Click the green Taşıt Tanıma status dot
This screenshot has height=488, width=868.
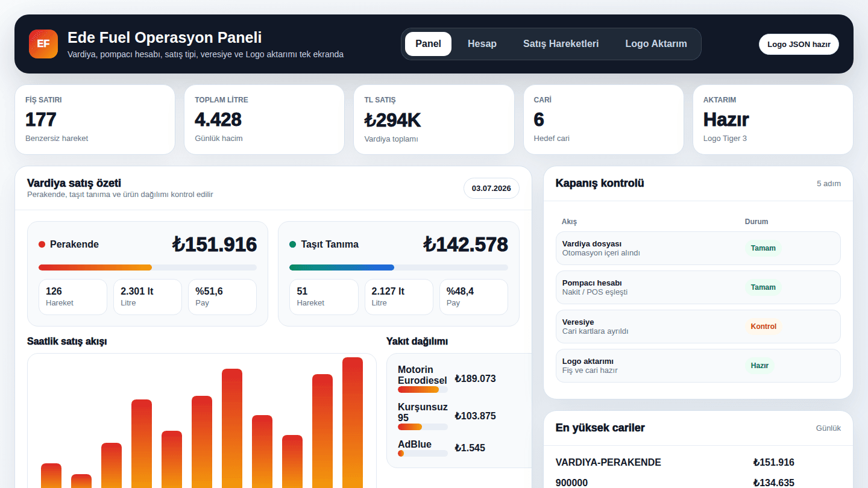[293, 244]
